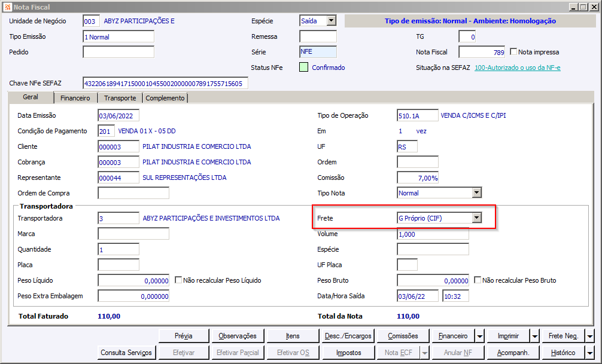Viewport: 602px width, 364px height.
Task: Click the Histórico button
Action: tap(563, 353)
